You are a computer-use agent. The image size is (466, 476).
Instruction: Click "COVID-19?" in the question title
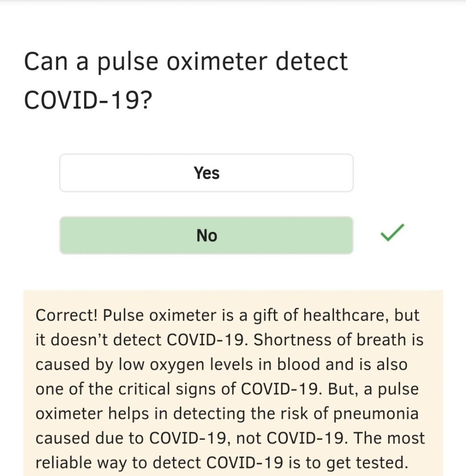88,100
